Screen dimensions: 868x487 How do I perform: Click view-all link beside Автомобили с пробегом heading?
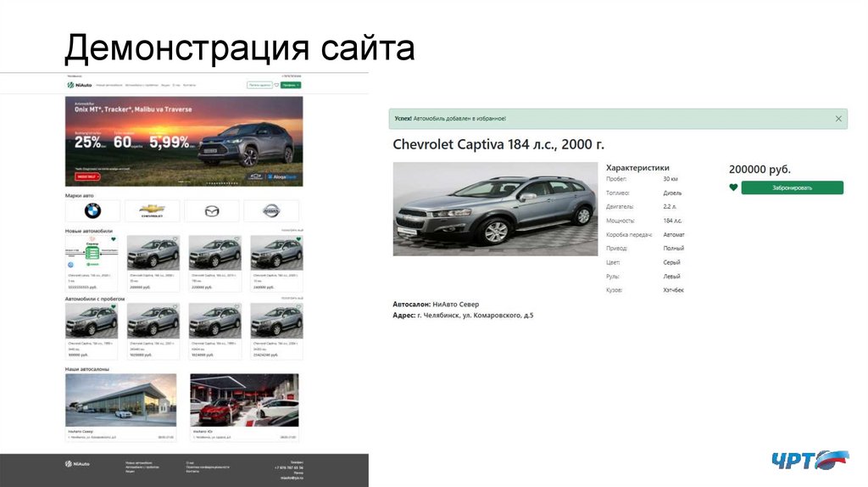coord(292,298)
